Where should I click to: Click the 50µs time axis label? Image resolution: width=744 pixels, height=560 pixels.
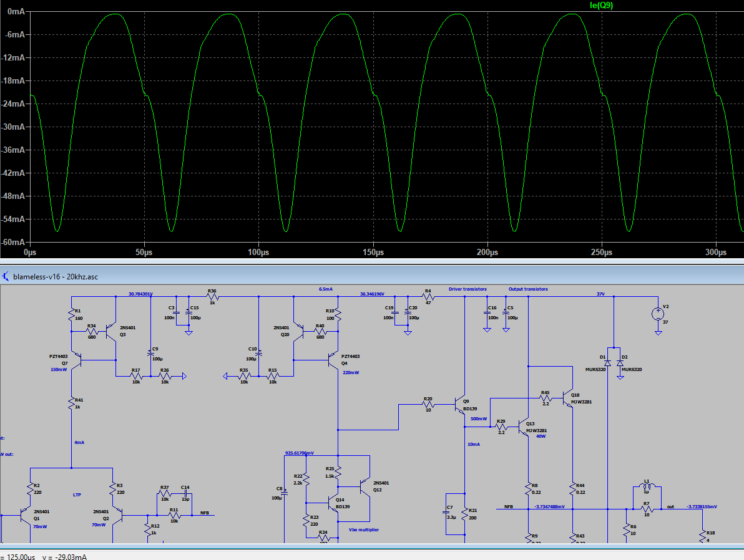tap(144, 253)
